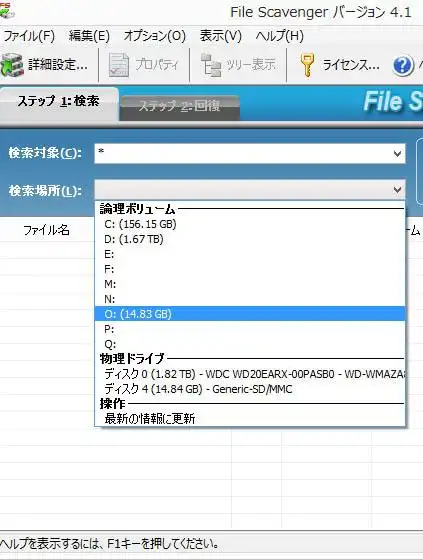Click the プロパティ document icon
Screen dimensions: 423x560
click(119, 65)
